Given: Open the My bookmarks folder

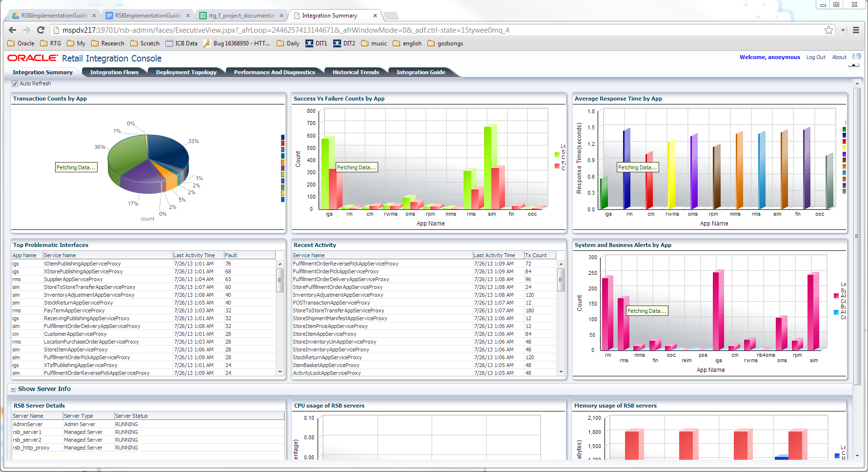Looking at the screenshot, I should [76, 43].
